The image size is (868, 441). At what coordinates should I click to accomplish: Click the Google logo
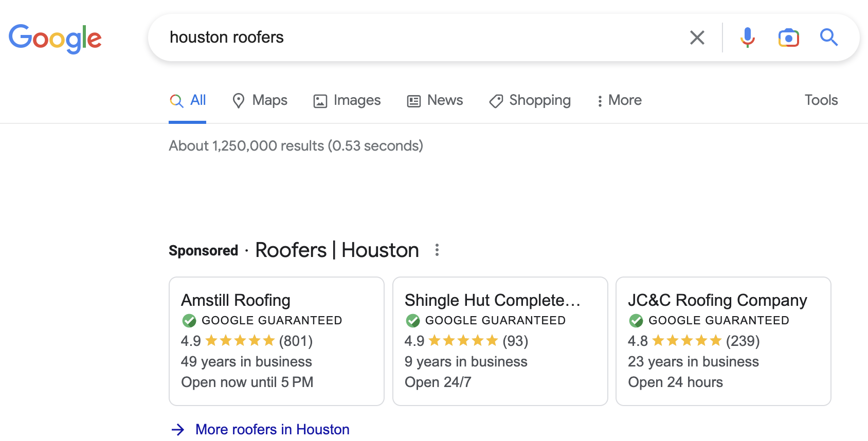(55, 39)
